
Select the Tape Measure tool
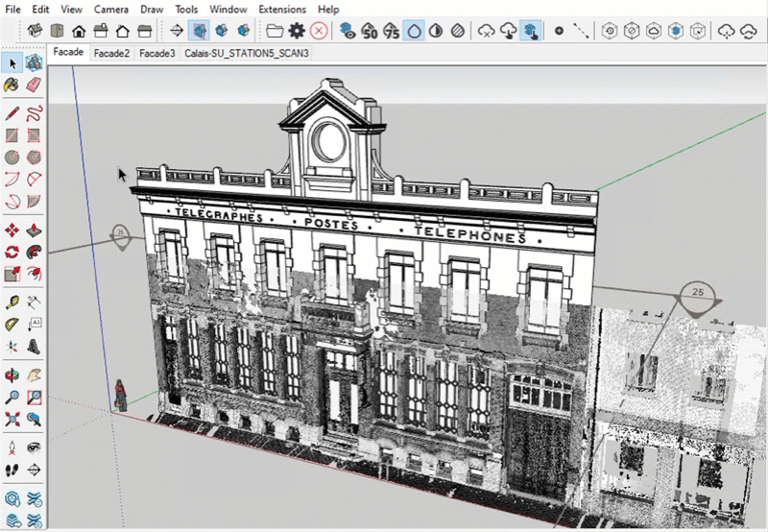(x=12, y=302)
